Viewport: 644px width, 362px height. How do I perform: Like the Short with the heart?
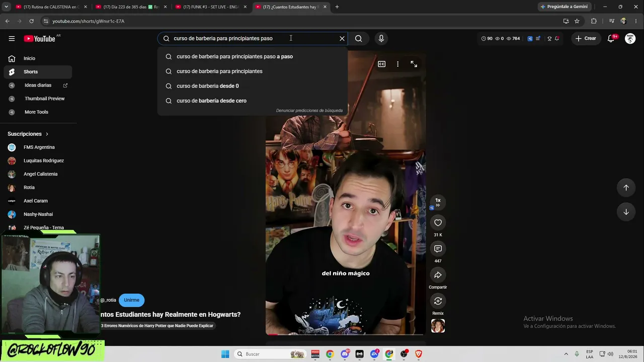[438, 223]
